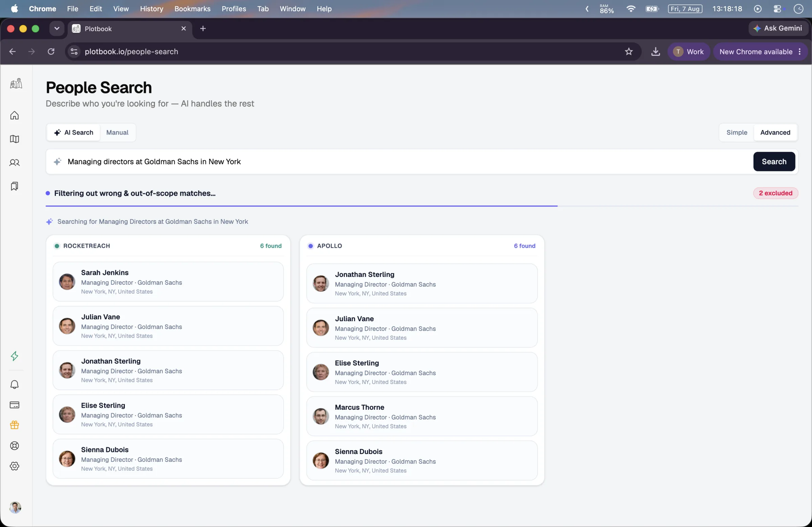Open a new browser tab

[203, 29]
